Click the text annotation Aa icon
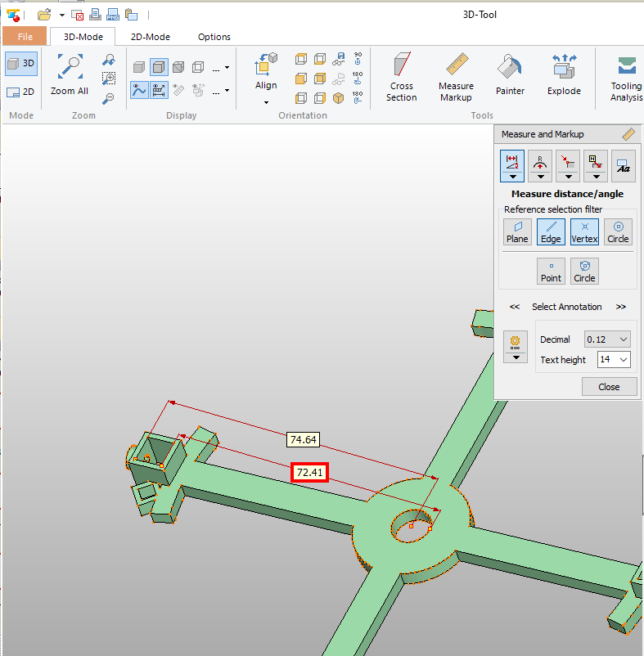Screen dimensions: 644x656 (623, 165)
